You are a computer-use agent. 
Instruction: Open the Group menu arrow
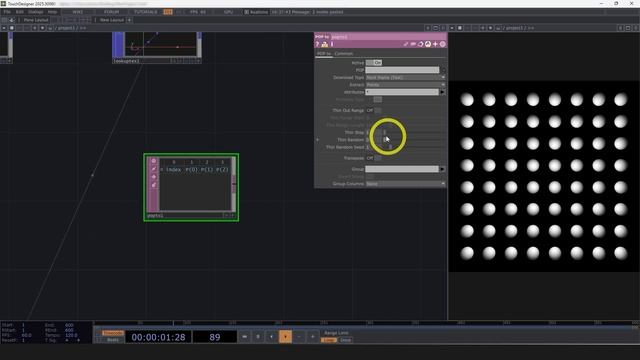(x=442, y=169)
